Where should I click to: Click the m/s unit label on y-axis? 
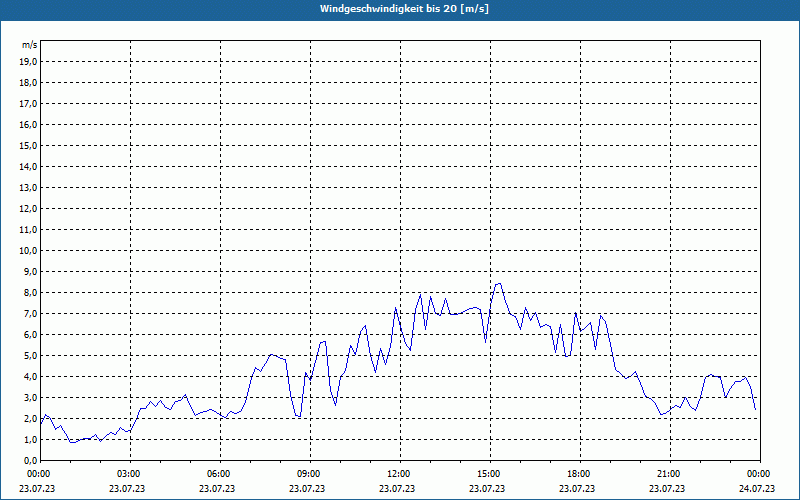click(x=30, y=45)
